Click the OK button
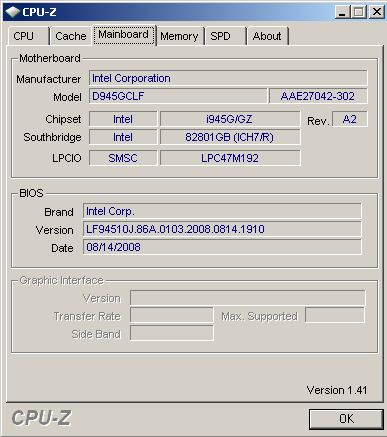Image resolution: width=387 pixels, height=437 pixels. 346,419
